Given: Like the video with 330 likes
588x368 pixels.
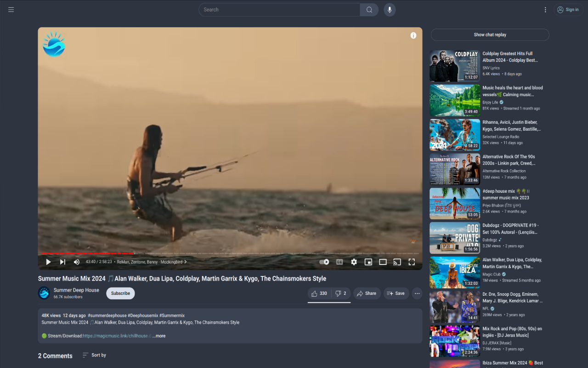Looking at the screenshot, I should pos(319,293).
